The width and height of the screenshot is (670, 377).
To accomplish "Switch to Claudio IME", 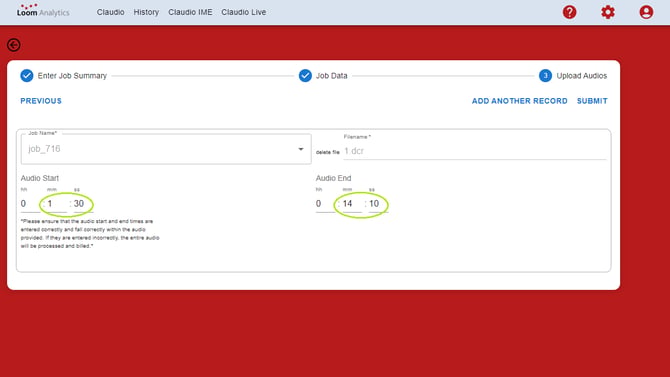I will [x=190, y=12].
